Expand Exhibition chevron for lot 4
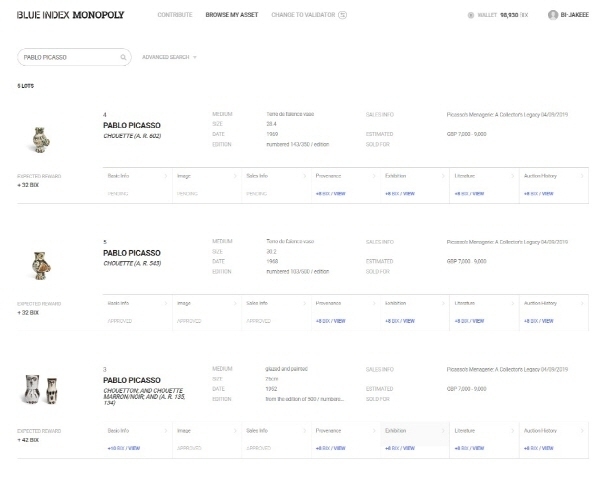 [443, 176]
